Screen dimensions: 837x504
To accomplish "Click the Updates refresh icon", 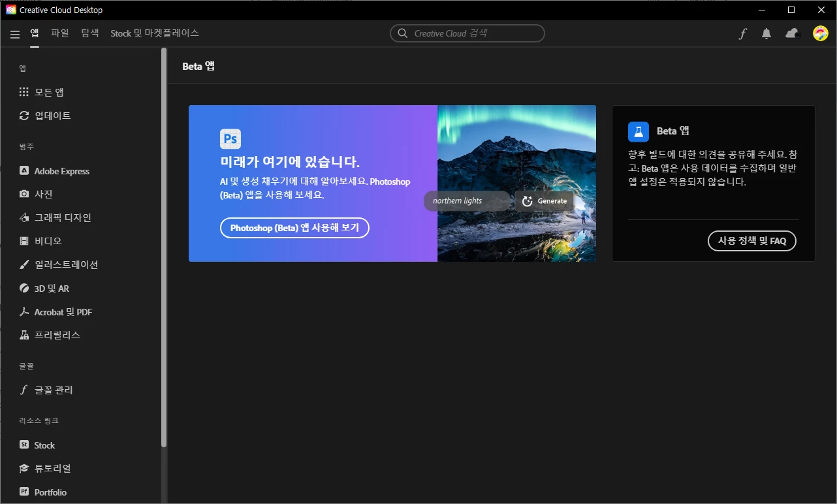I will (x=24, y=116).
